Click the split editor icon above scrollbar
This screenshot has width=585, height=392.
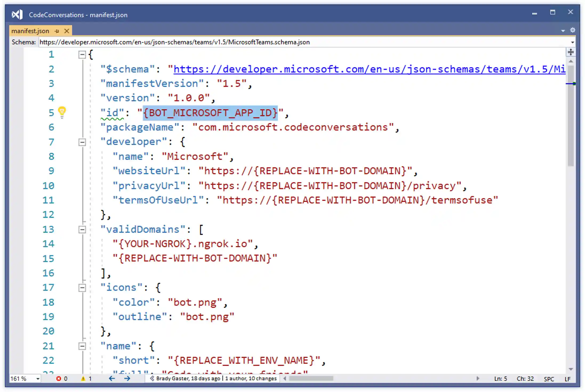coord(570,52)
